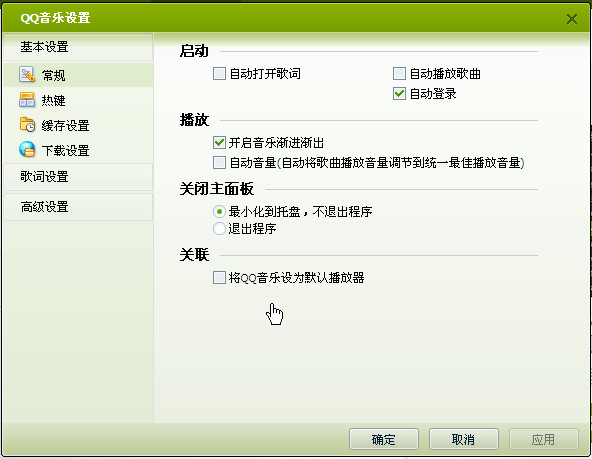Screen dimensions: 592x459
Task: Select 常规 label in the sidebar
Action: click(x=54, y=75)
